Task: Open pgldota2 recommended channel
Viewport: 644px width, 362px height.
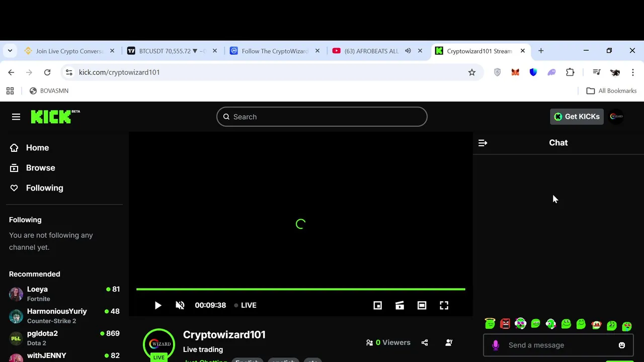Action: tap(64, 338)
